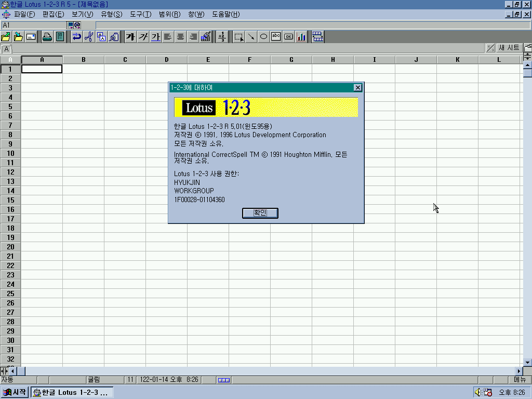532x399 pixels.
Task: Open the 파일(F) menu
Action: click(24, 14)
